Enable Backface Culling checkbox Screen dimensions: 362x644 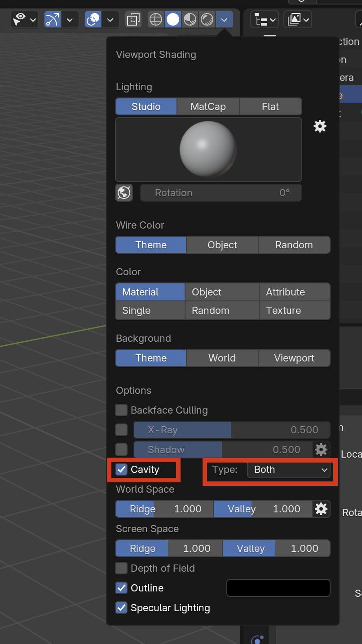click(x=121, y=410)
